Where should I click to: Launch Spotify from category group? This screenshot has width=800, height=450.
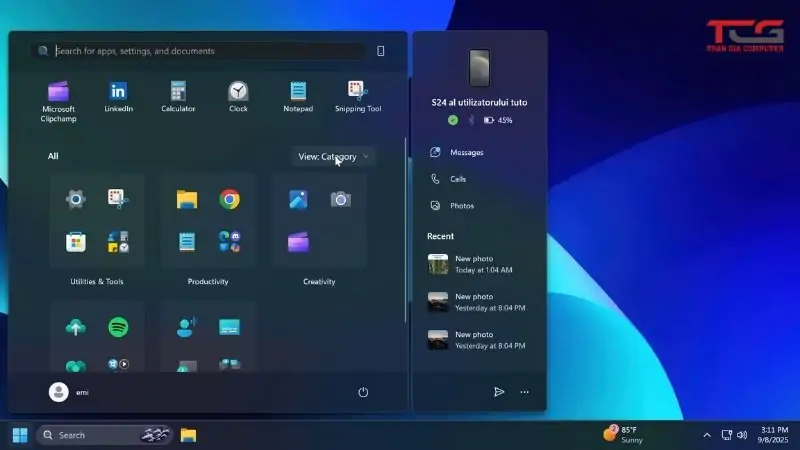tap(118, 327)
